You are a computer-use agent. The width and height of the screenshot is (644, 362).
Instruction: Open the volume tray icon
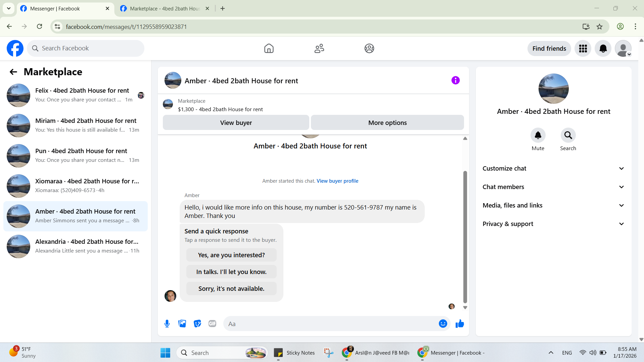(593, 353)
